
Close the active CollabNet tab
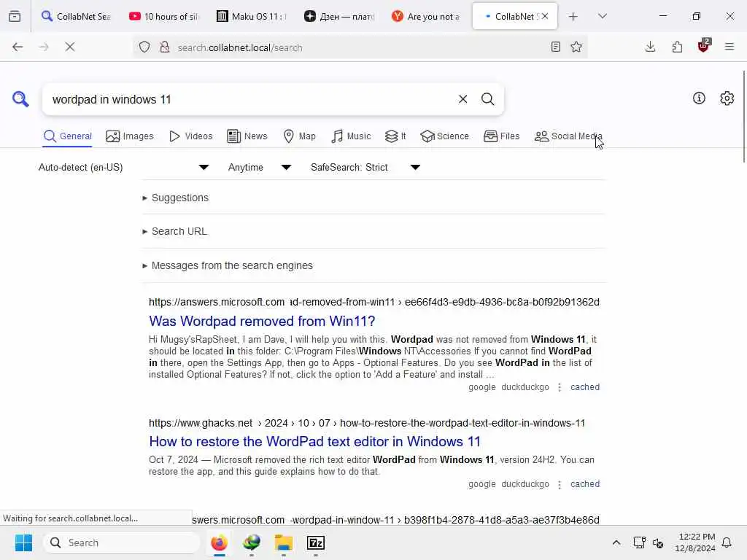545,16
